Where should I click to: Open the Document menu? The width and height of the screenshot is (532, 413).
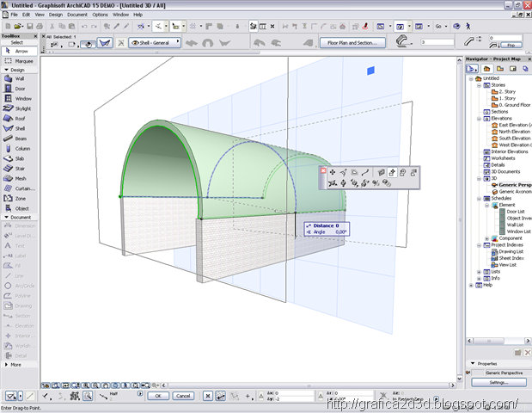coord(77,15)
